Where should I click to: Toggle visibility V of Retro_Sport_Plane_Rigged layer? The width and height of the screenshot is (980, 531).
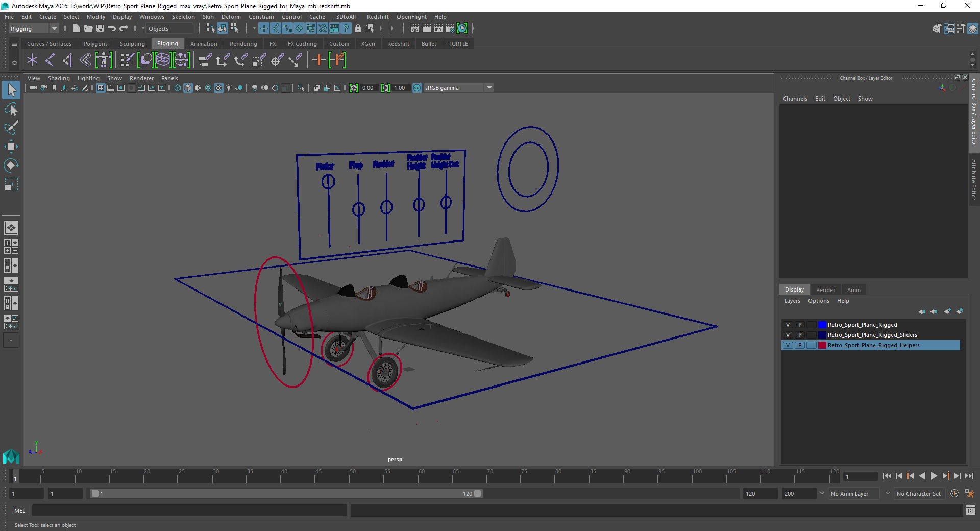point(788,325)
